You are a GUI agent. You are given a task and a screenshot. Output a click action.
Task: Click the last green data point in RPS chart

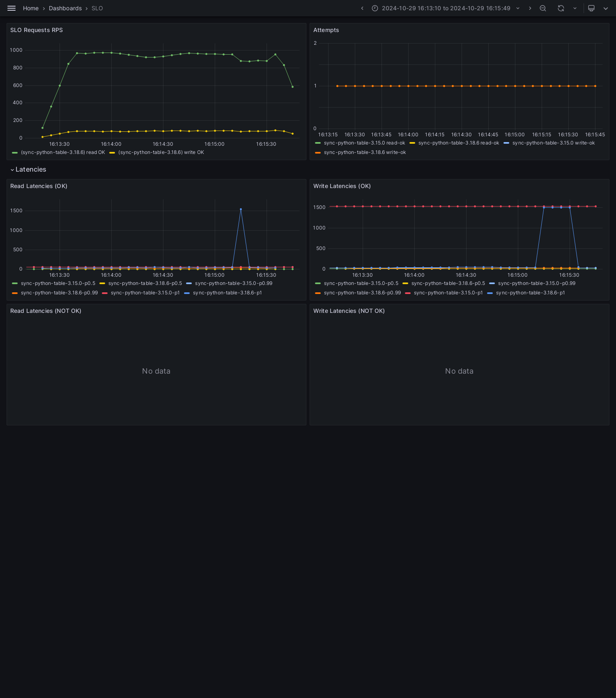[x=292, y=87]
